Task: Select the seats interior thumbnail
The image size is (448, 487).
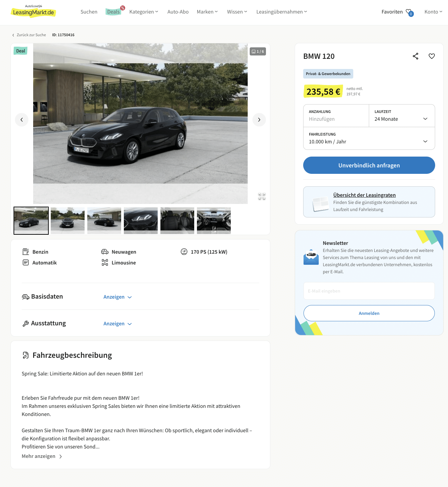Action: tap(177, 221)
